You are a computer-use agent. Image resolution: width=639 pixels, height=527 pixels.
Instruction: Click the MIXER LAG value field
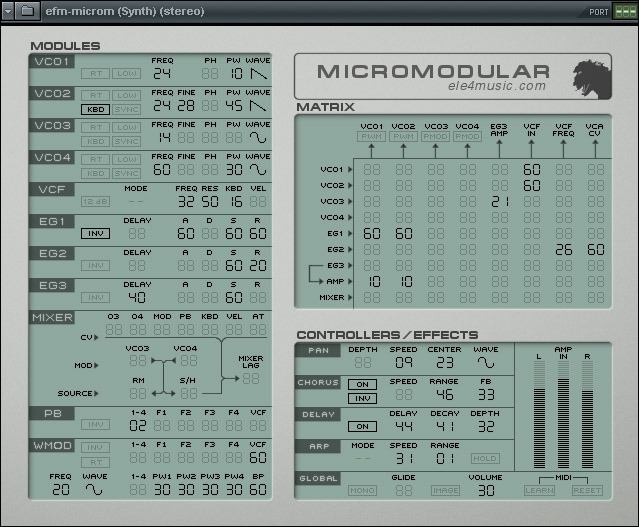[x=251, y=379]
